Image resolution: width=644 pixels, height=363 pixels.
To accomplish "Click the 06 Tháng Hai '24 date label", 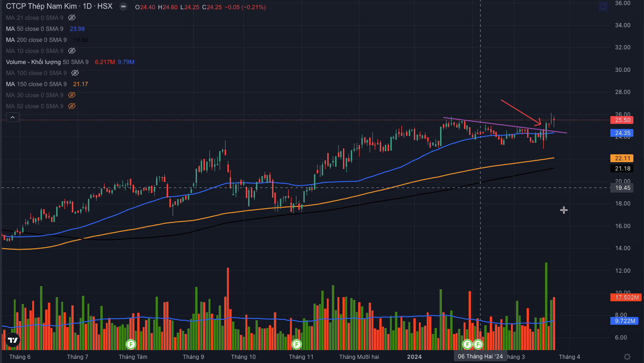I will pyautogui.click(x=480, y=357).
